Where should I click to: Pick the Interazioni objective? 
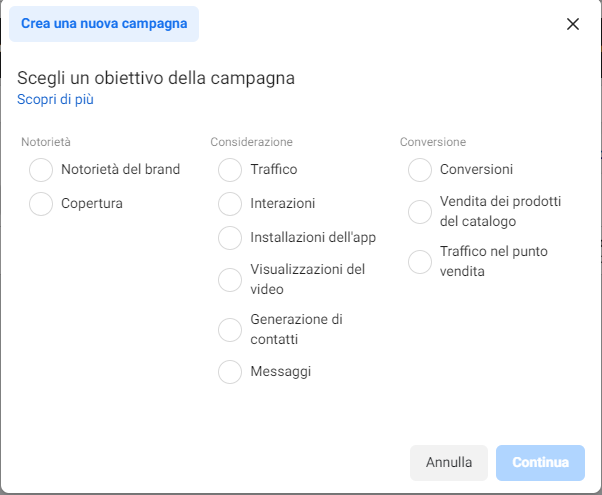[230, 204]
